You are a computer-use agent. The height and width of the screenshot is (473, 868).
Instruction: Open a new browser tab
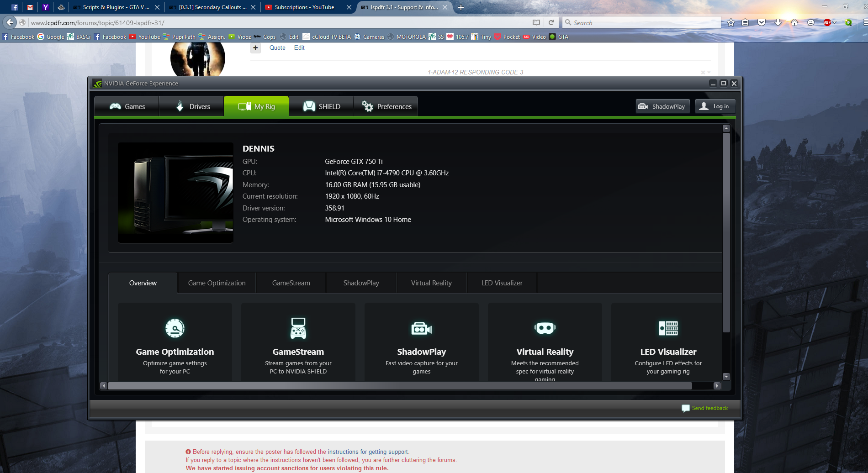(x=461, y=7)
